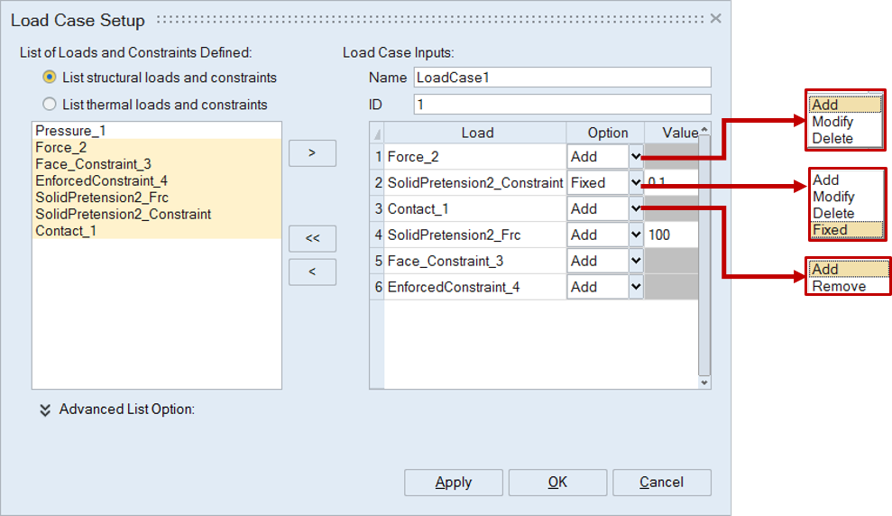The image size is (892, 516).
Task: Choose Modify in the top option popup
Action: [x=832, y=121]
